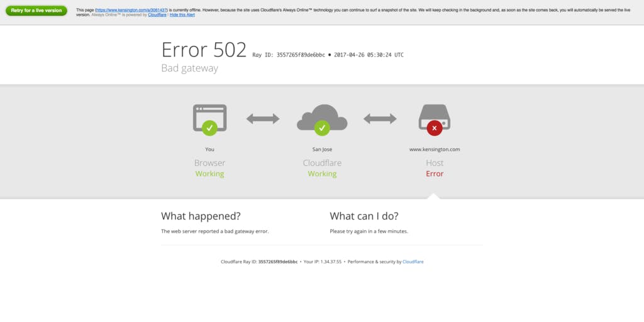The height and width of the screenshot is (322, 644).
Task: Click the green checkmark on the cloud icon
Action: point(322,128)
